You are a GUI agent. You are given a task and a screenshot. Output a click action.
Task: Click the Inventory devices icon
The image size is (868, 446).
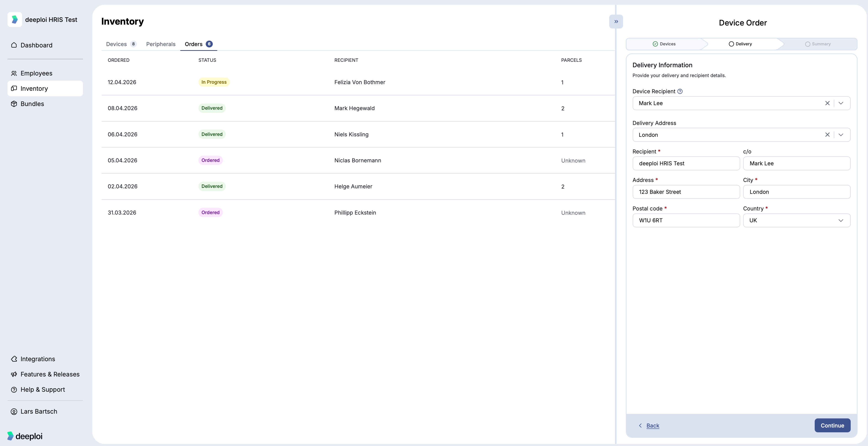(14, 88)
